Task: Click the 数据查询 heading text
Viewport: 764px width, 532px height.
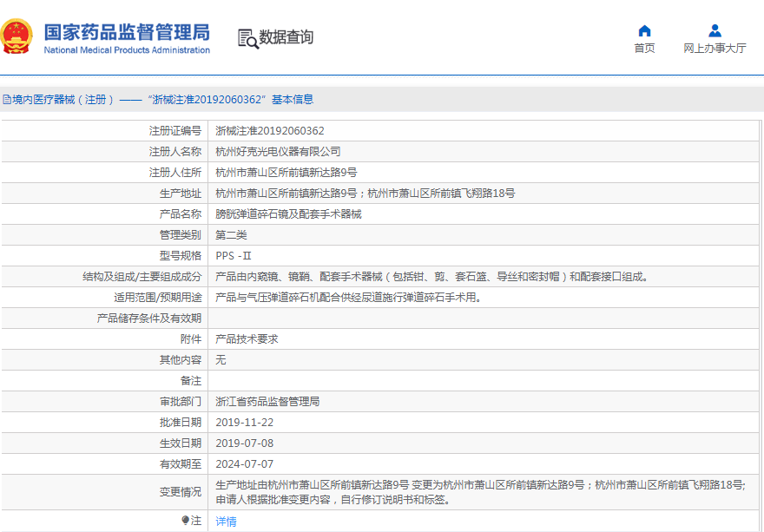Action: (286, 38)
